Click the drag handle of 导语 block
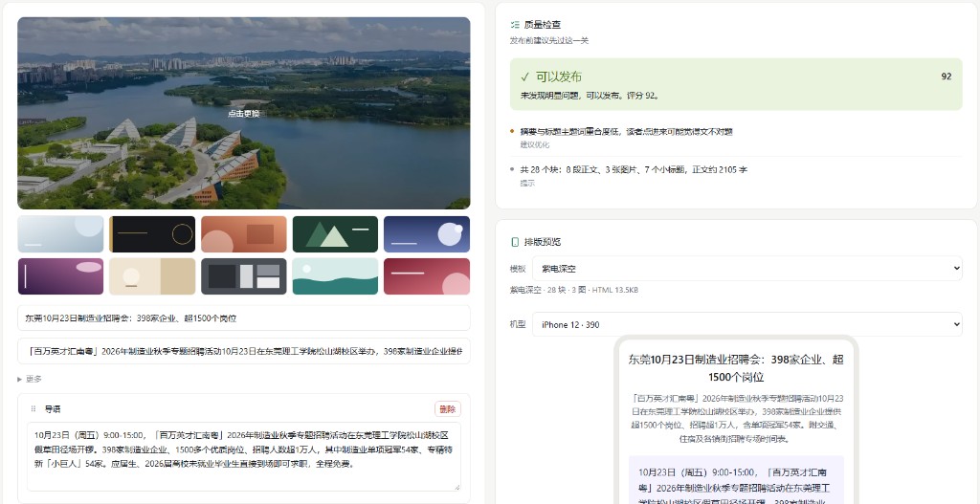980x504 pixels. point(33,409)
